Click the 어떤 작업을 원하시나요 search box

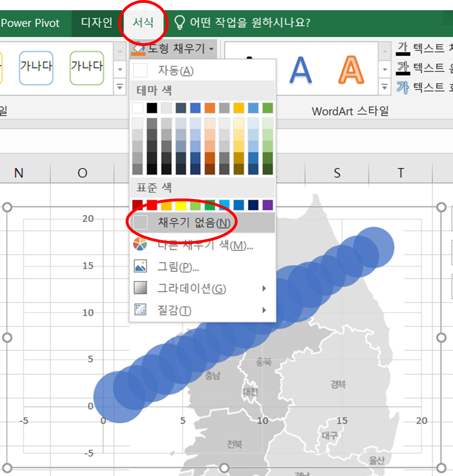pos(250,22)
